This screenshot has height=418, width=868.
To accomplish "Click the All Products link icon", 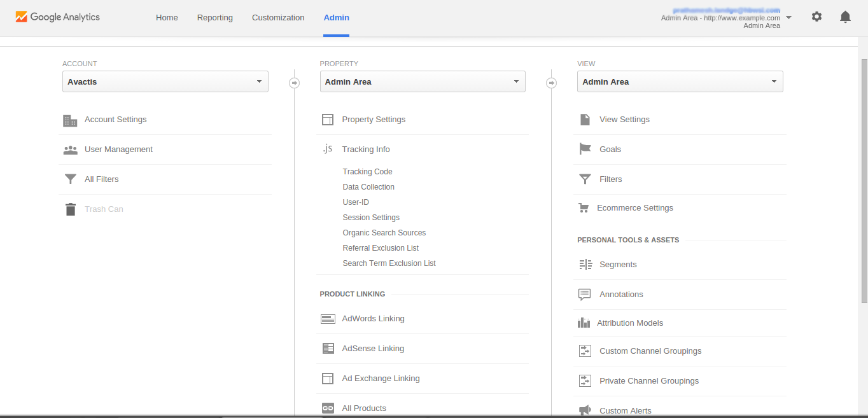I will (328, 408).
